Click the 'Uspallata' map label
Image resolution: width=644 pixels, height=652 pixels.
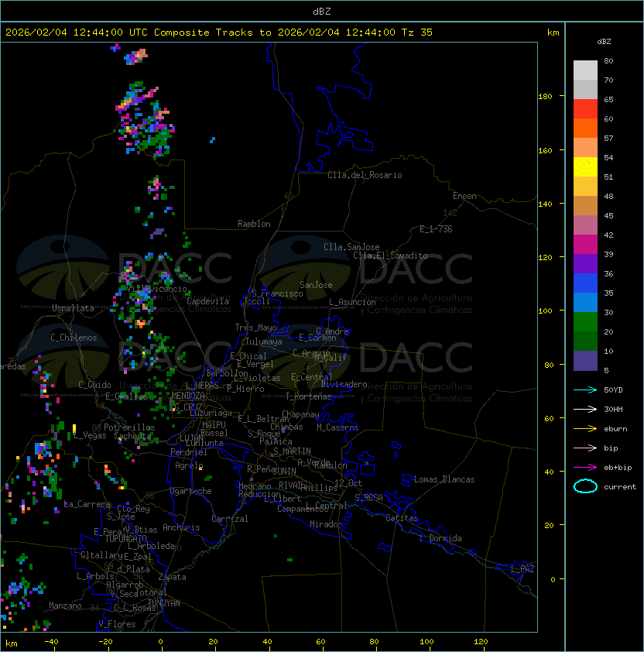(x=73, y=308)
